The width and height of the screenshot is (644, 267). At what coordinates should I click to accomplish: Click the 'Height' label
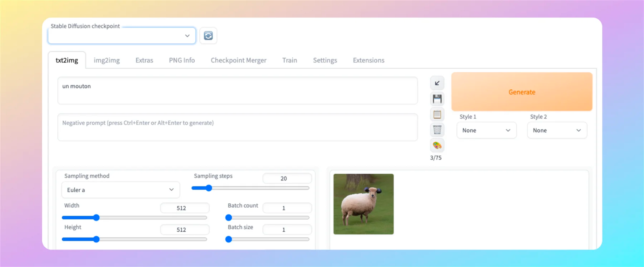73,227
